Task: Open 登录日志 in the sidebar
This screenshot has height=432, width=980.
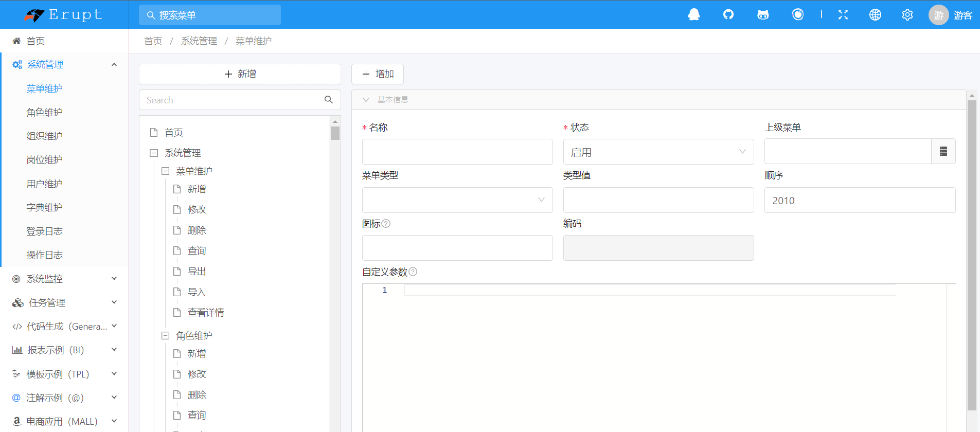Action: point(45,231)
